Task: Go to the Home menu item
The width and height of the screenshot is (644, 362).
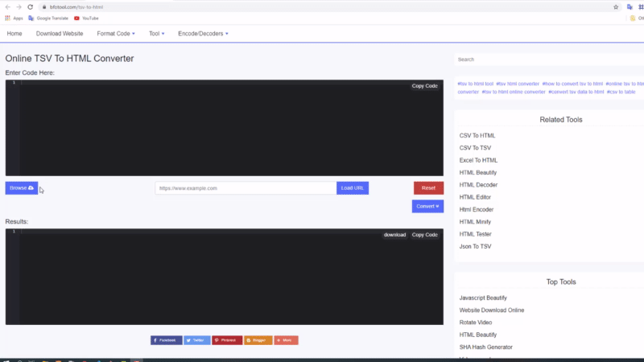Action: click(x=14, y=34)
